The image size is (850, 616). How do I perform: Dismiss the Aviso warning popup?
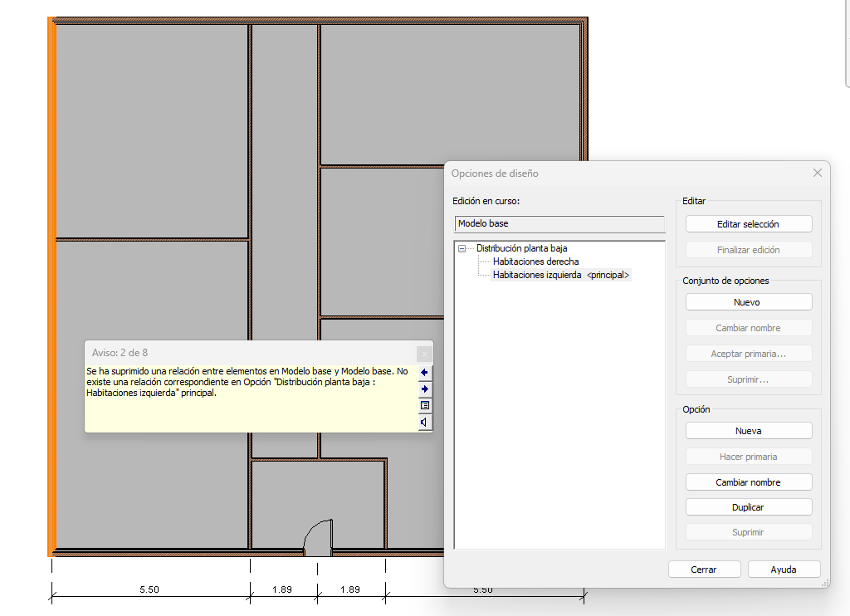(424, 353)
